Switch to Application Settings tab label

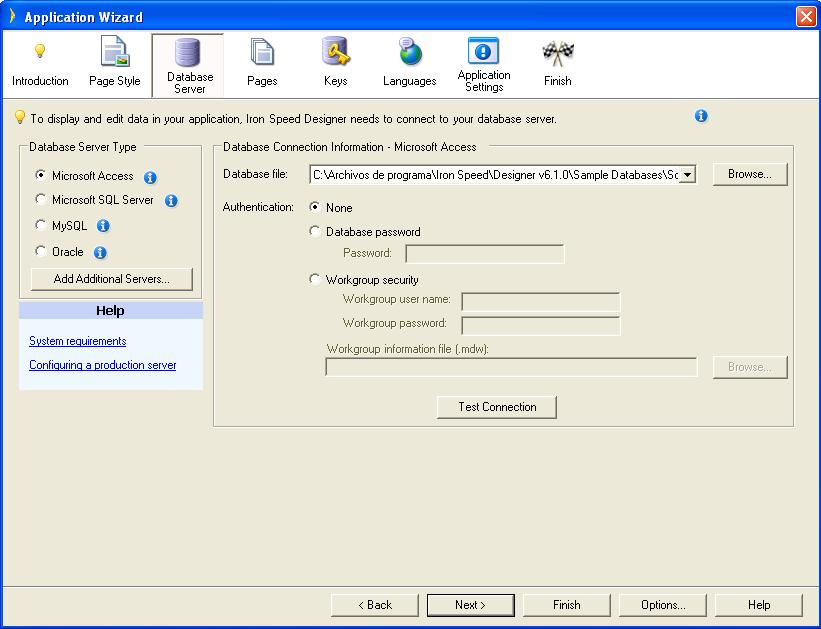click(x=484, y=81)
